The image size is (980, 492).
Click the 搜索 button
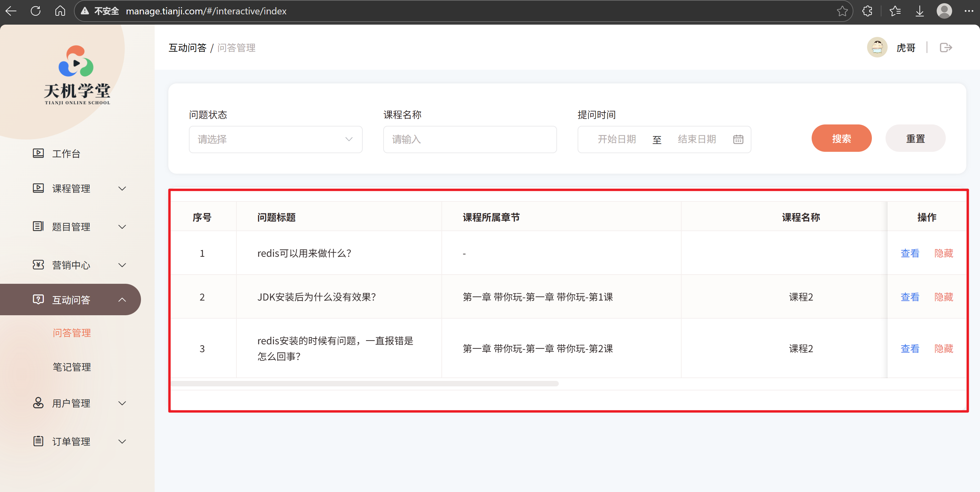click(841, 138)
